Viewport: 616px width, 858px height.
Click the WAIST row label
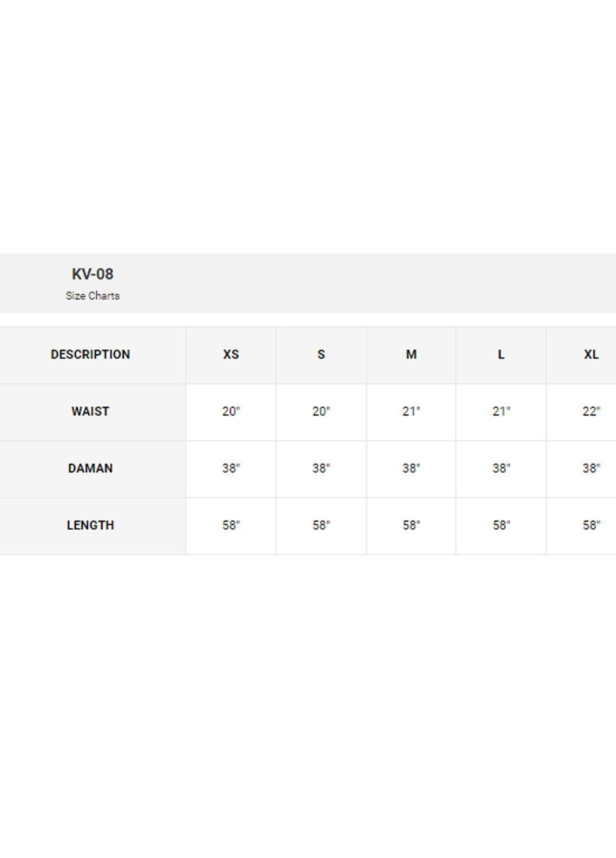[90, 411]
